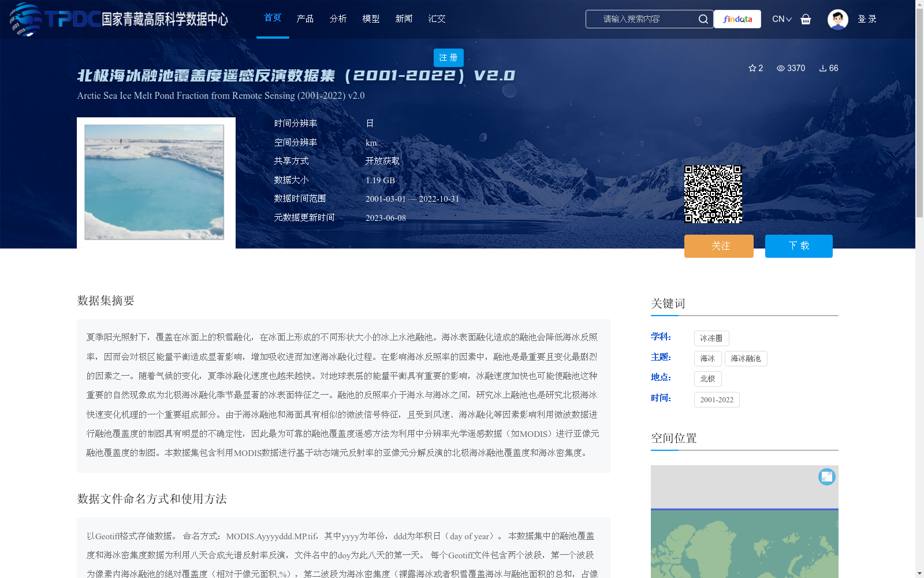Image resolution: width=924 pixels, height=578 pixels.
Task: Click the 空间位置 section heading
Action: tap(674, 438)
